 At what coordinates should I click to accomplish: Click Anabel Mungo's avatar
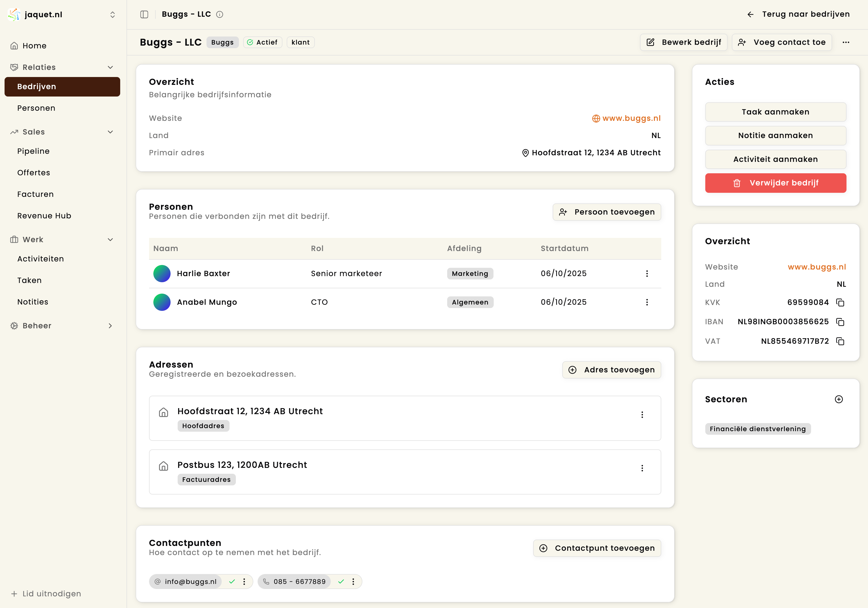[162, 302]
